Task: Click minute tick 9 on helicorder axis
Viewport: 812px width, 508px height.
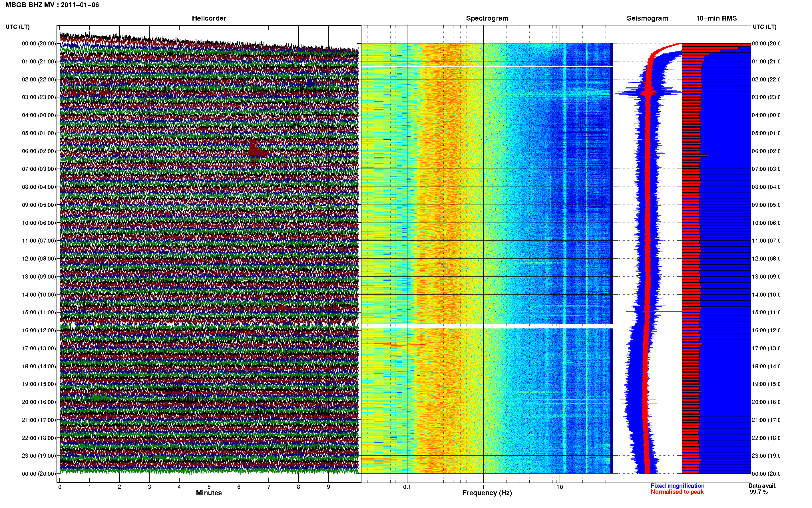Action: (328, 487)
